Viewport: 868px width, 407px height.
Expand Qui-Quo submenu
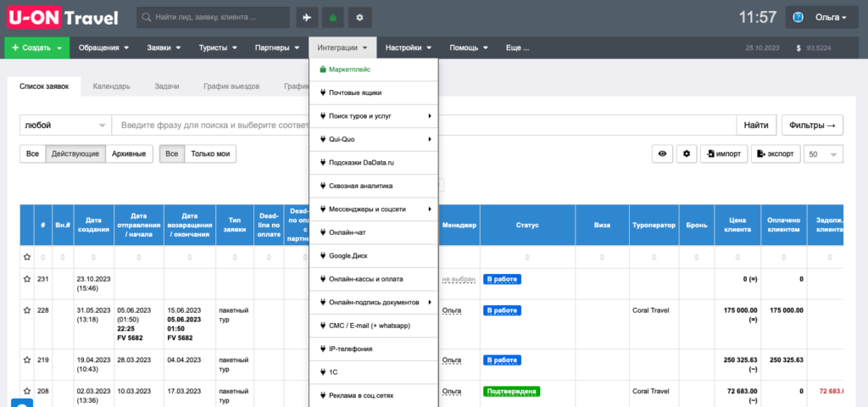(x=374, y=140)
